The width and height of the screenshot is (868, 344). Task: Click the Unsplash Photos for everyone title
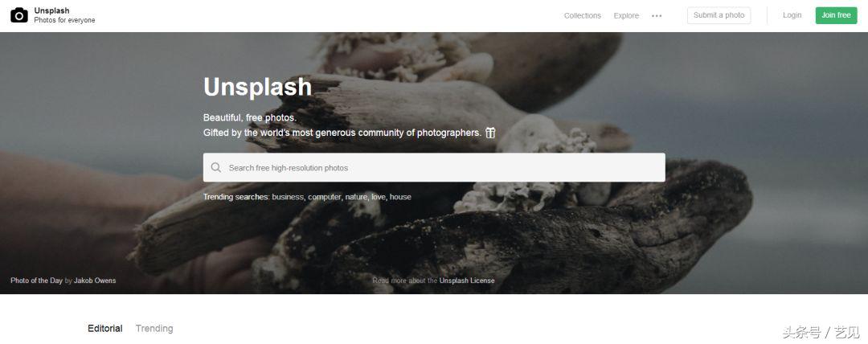[x=65, y=15]
